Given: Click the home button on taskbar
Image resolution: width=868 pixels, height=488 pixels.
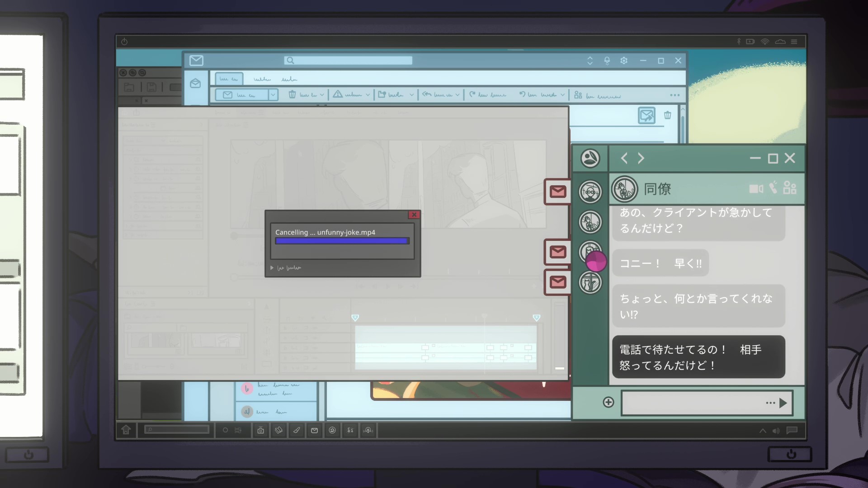Looking at the screenshot, I should (126, 430).
